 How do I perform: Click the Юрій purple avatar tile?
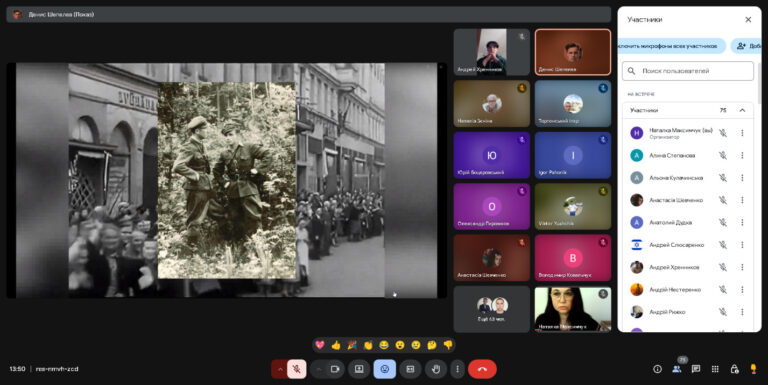[x=491, y=155]
